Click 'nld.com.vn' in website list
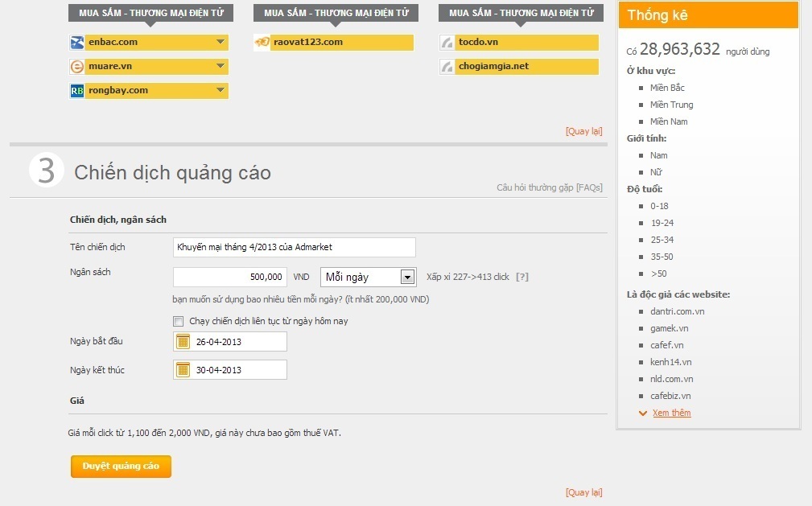The height and width of the screenshot is (506, 812). coord(672,379)
